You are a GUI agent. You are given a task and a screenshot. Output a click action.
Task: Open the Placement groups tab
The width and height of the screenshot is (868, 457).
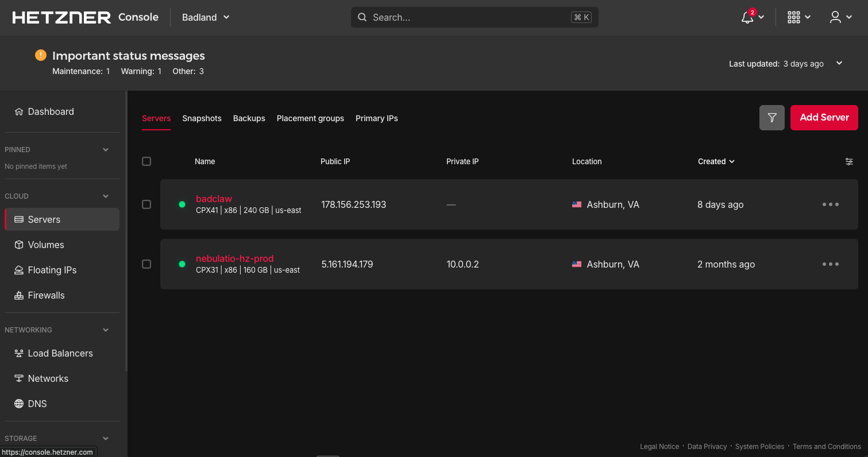(310, 118)
